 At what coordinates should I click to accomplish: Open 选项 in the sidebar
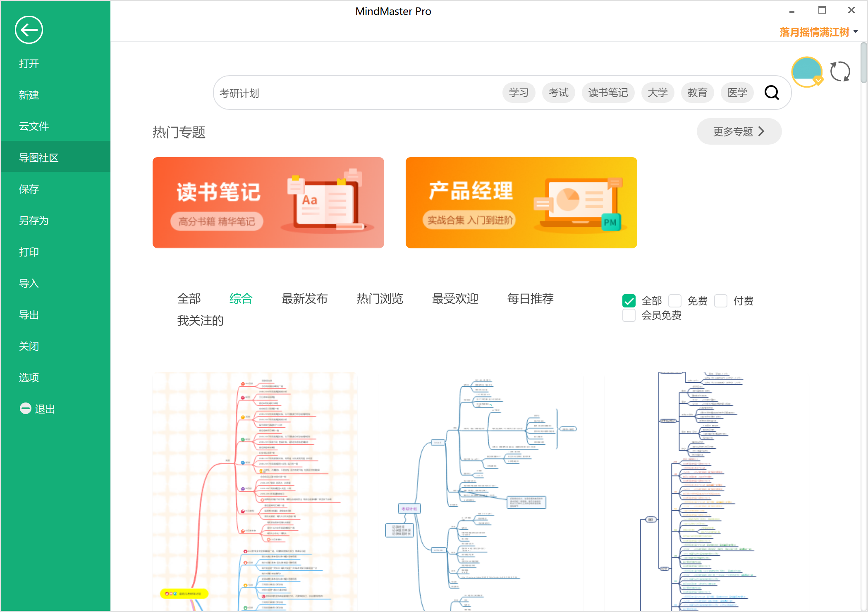tap(55, 378)
